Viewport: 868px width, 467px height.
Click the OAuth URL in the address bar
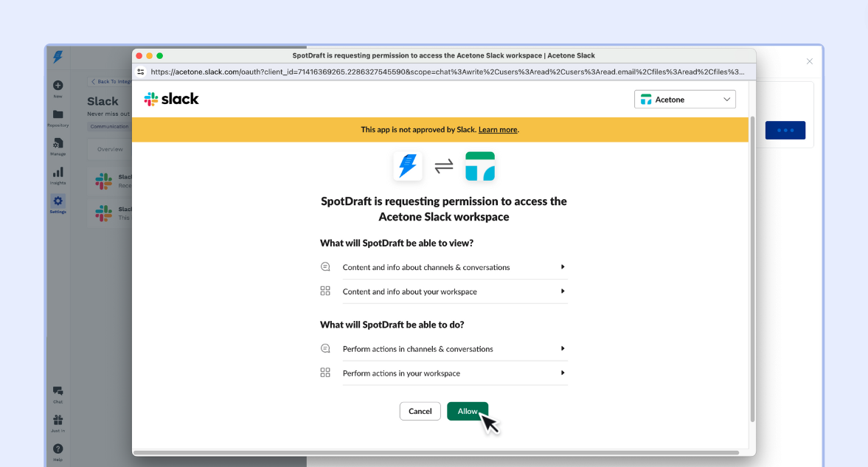448,72
